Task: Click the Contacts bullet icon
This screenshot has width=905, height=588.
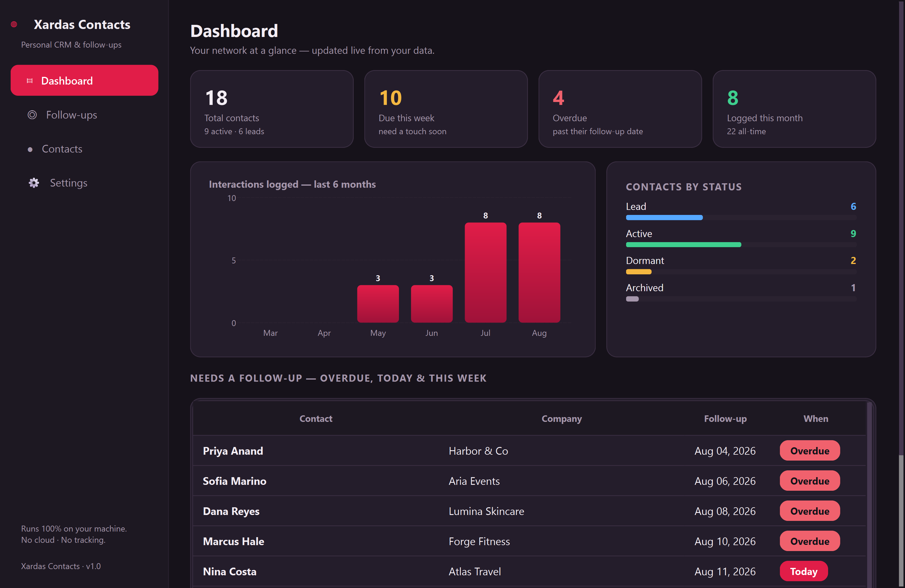Action: point(30,149)
